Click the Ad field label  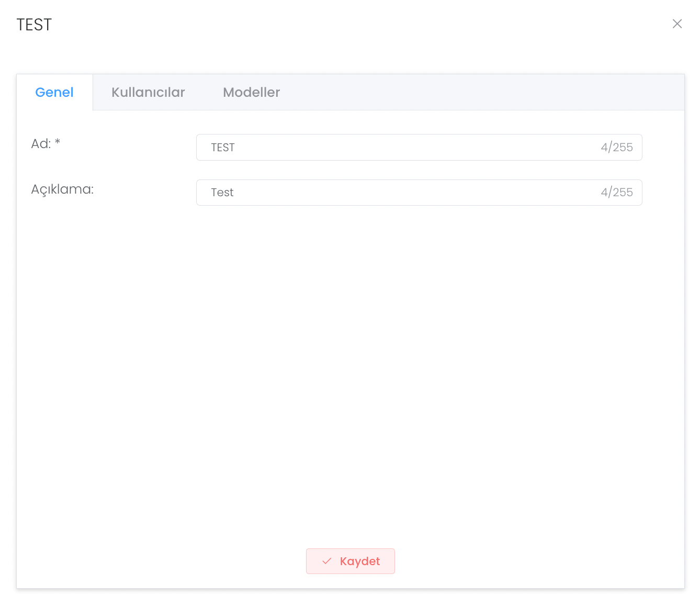tap(41, 144)
